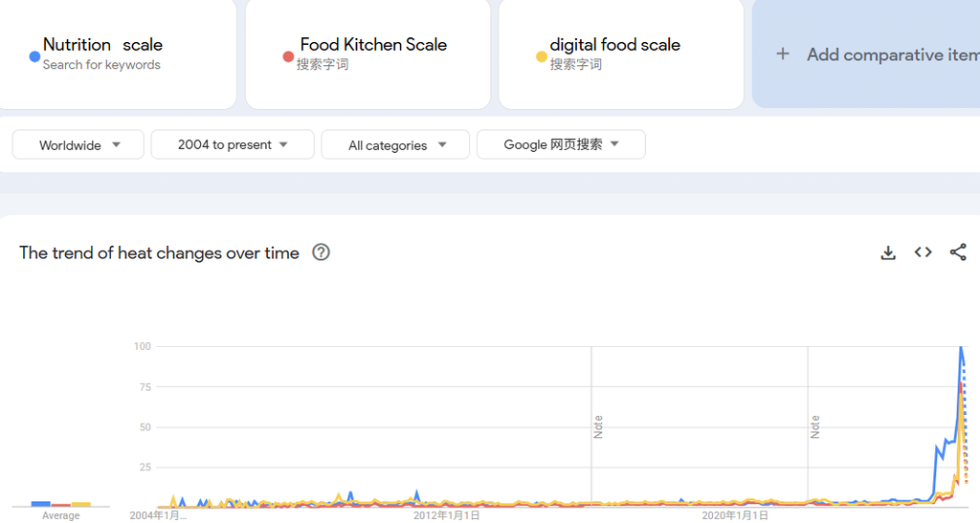Open the embed code icon
This screenshot has width=980, height=523.
tap(924, 252)
